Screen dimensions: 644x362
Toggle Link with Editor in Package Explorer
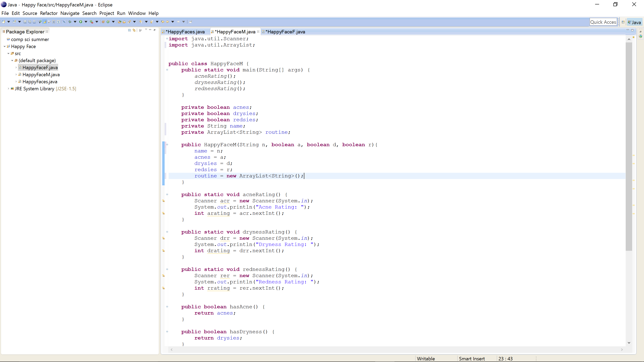(134, 31)
